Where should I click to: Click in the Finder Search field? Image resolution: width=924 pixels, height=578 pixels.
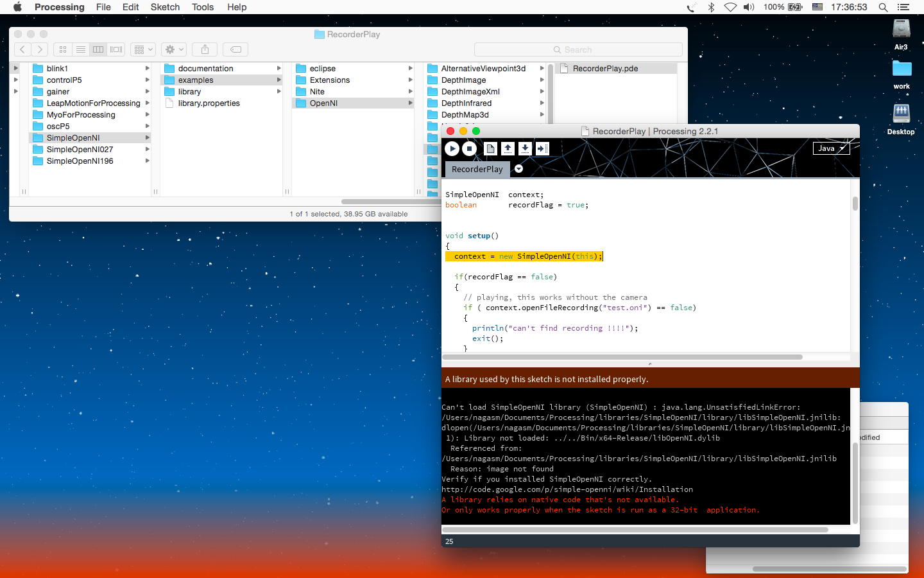click(x=578, y=49)
